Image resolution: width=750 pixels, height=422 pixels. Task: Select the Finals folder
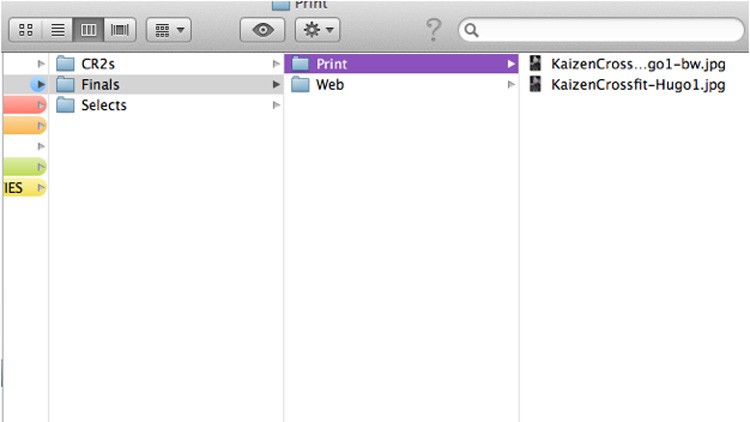[100, 85]
